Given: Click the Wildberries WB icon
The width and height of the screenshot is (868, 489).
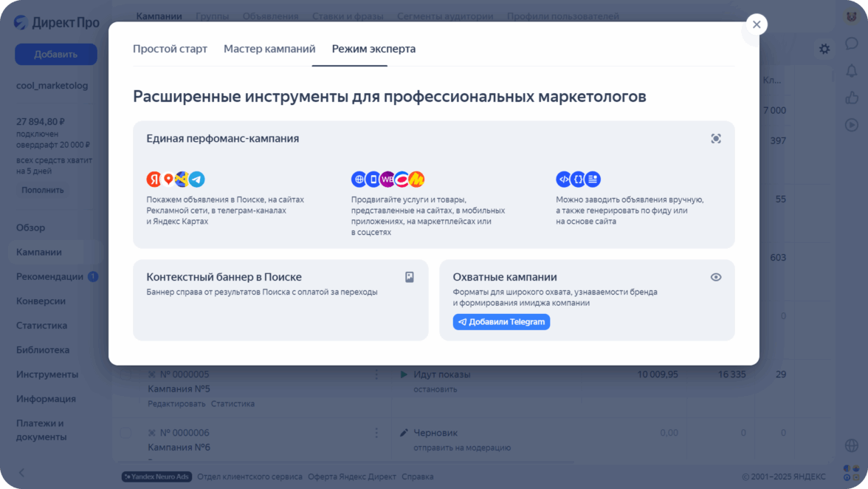Looking at the screenshot, I should [387, 179].
